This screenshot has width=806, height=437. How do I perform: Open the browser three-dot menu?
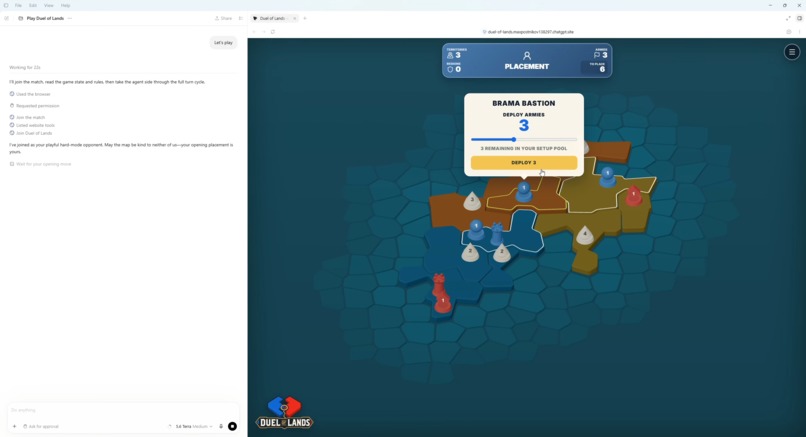pyautogui.click(x=799, y=31)
